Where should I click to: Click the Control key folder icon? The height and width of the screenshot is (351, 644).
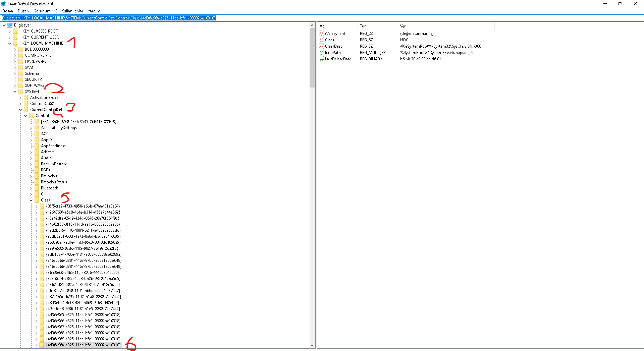(x=31, y=116)
